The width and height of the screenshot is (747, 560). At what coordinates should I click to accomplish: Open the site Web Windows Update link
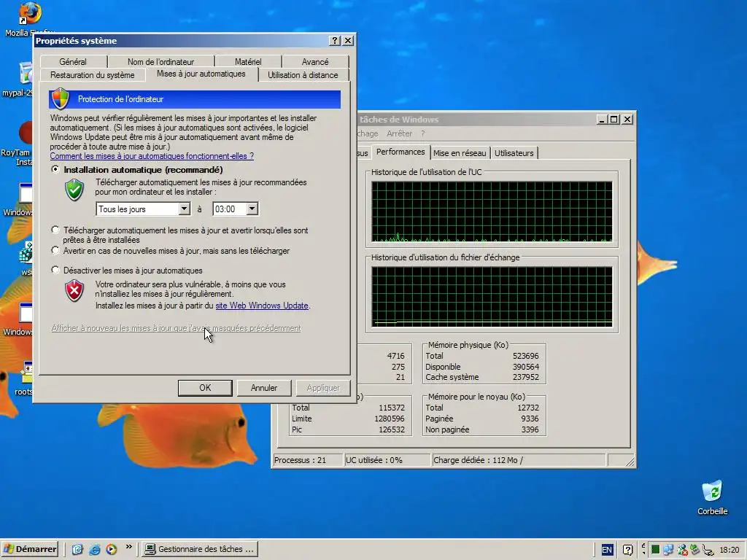tap(262, 306)
